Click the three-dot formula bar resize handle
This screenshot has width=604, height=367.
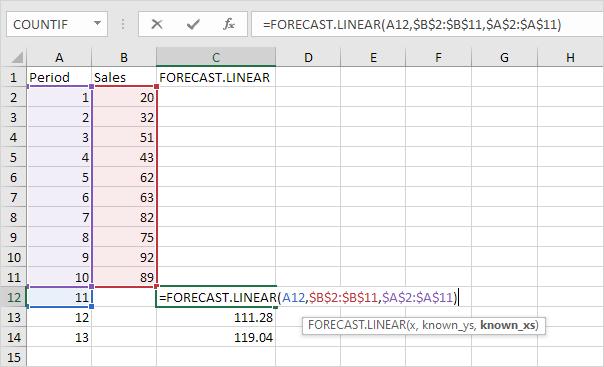(123, 24)
